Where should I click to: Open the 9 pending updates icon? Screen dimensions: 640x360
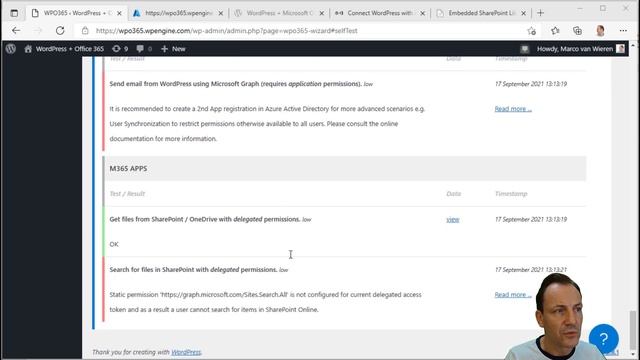tap(120, 49)
